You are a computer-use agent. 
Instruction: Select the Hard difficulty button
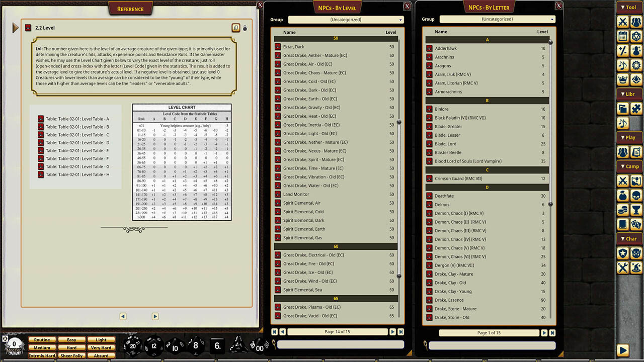[71, 347]
